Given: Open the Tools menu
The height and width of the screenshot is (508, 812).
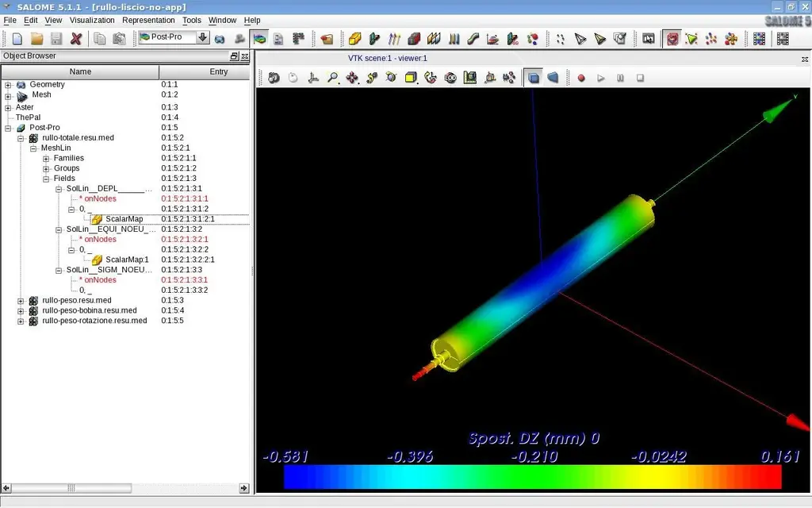Looking at the screenshot, I should tap(192, 20).
